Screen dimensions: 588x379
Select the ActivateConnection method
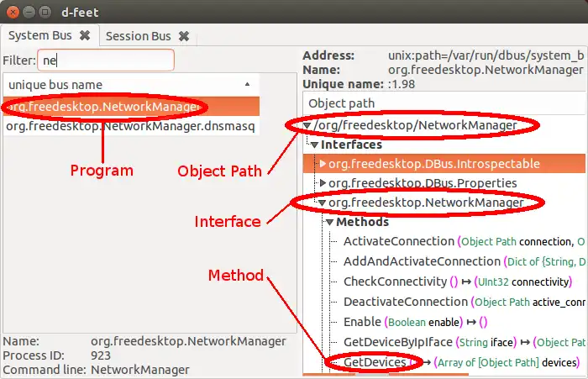[399, 242]
